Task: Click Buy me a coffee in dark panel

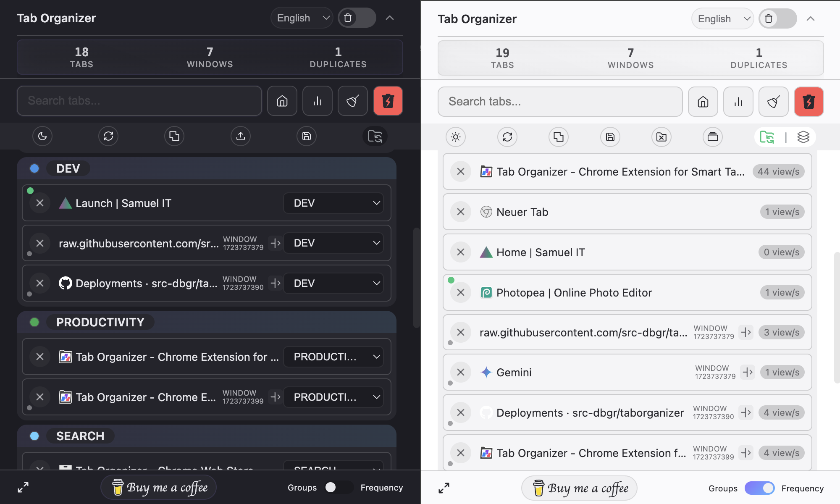Action: coord(159,487)
